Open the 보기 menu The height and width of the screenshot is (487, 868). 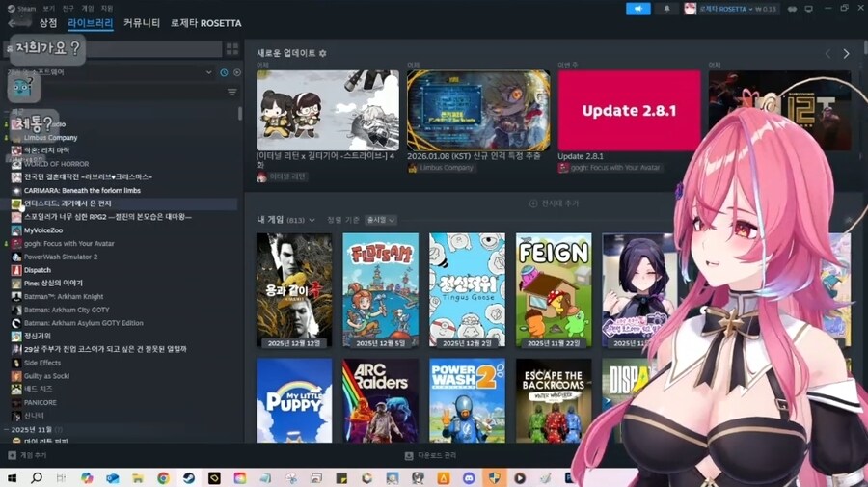point(49,9)
